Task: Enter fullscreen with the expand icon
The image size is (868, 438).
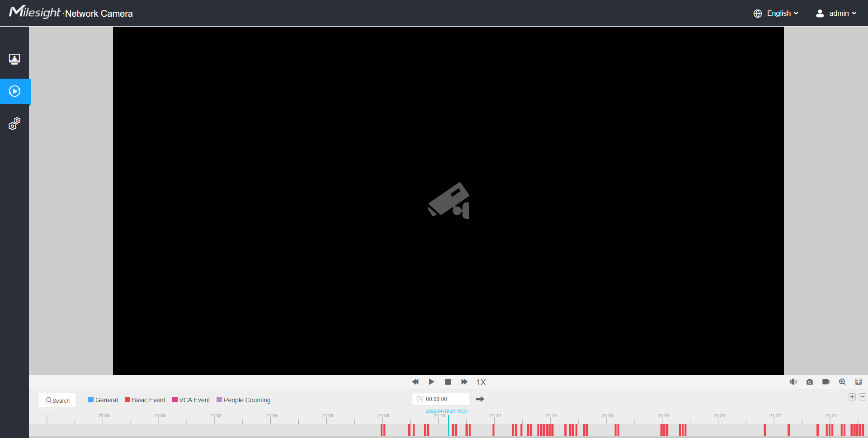Action: coord(859,382)
